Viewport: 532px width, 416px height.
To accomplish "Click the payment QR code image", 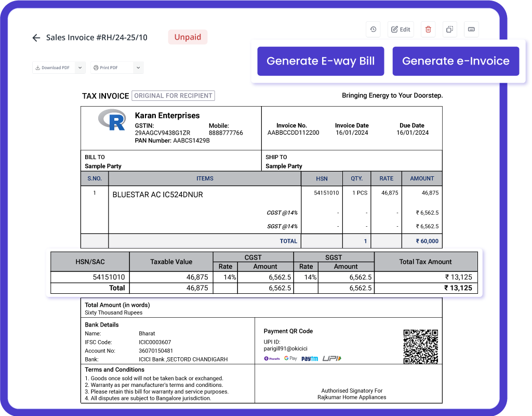I will (x=421, y=347).
